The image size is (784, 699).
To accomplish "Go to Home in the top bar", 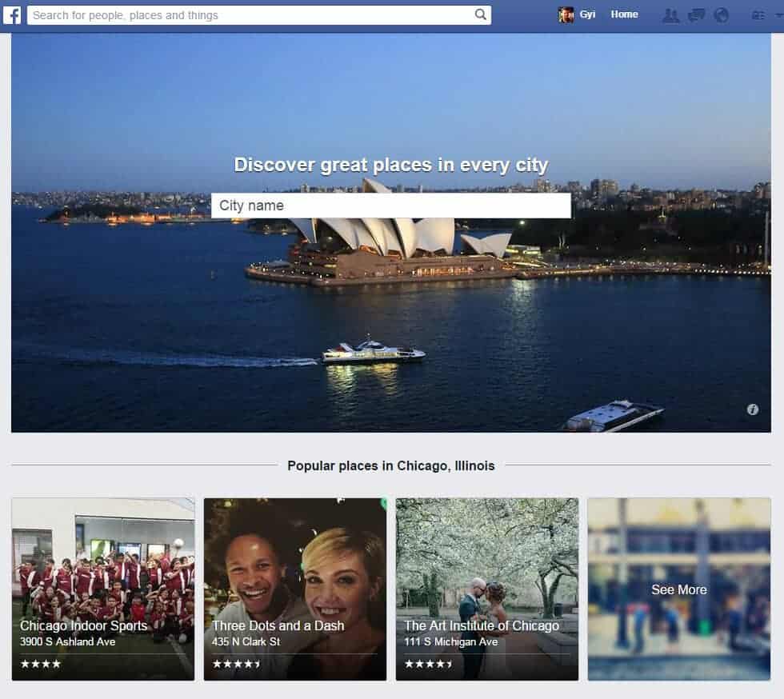I will pyautogui.click(x=624, y=14).
